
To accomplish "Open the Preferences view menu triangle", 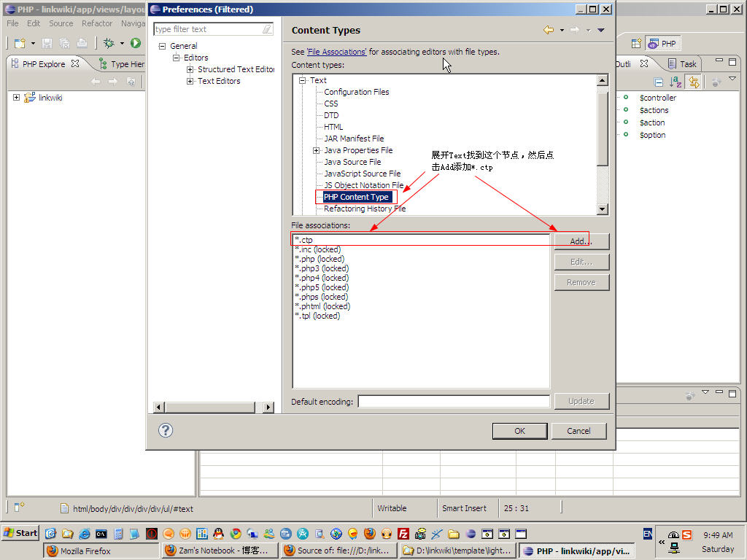I will [x=601, y=30].
